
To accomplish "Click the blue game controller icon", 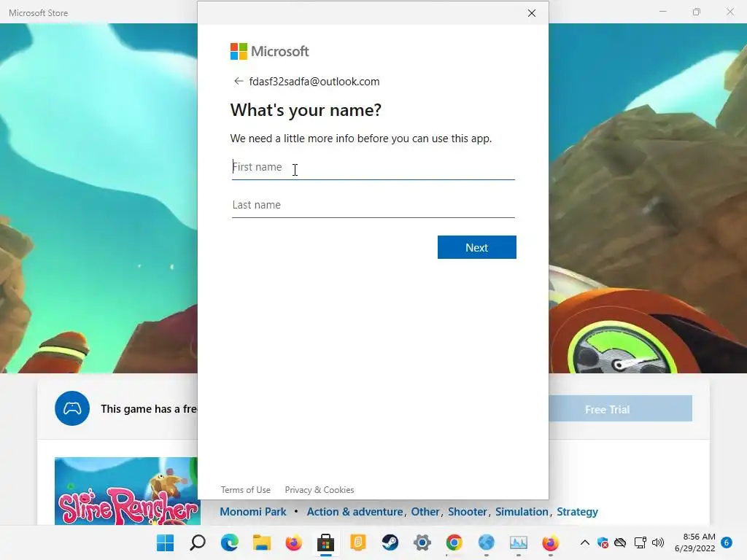I will coord(72,408).
